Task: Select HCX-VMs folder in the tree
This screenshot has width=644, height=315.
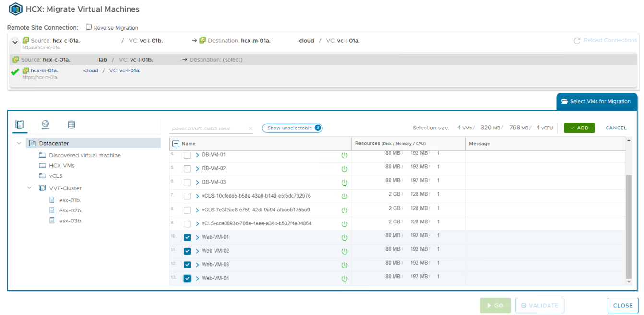Action: 61,165
